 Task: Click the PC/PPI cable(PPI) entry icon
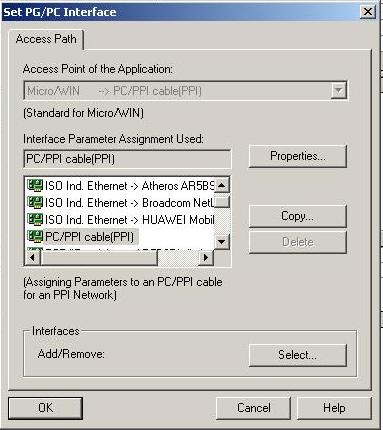pos(35,236)
